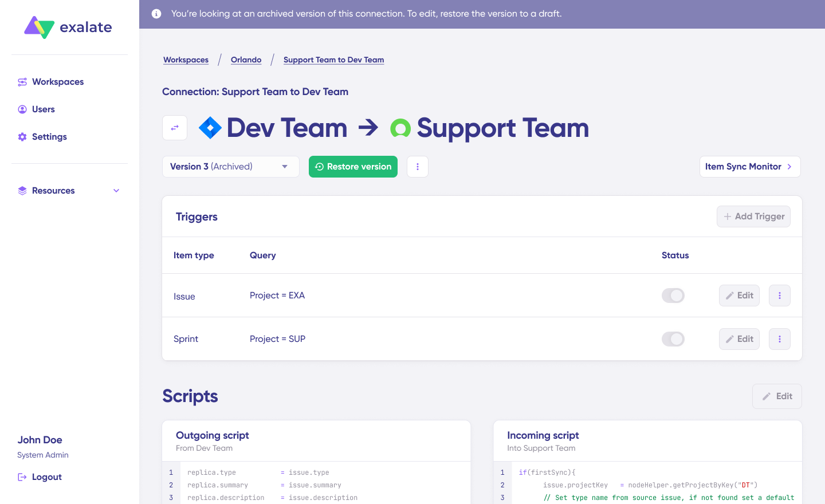Viewport: 825px width, 504px height.
Task: Open the more options menu beside Restore version
Action: pos(418,167)
